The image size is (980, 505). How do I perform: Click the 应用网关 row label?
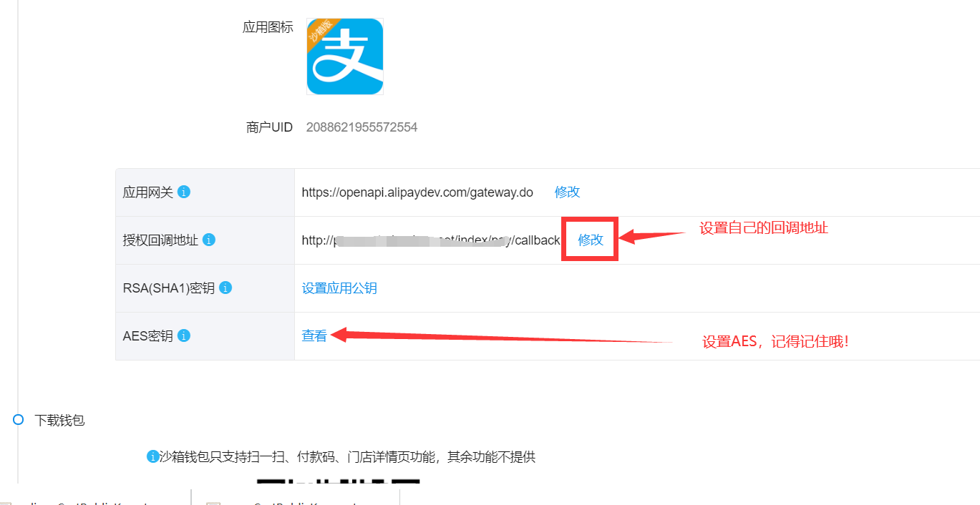(x=148, y=192)
